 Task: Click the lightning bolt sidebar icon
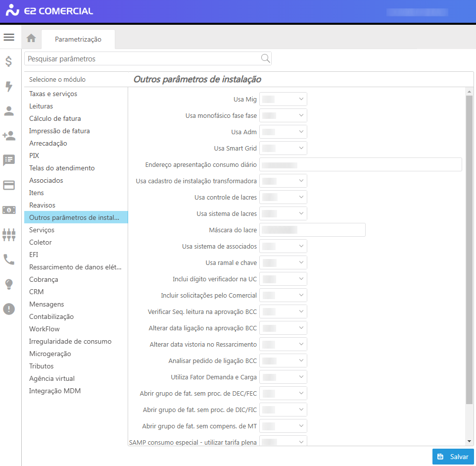(9, 87)
